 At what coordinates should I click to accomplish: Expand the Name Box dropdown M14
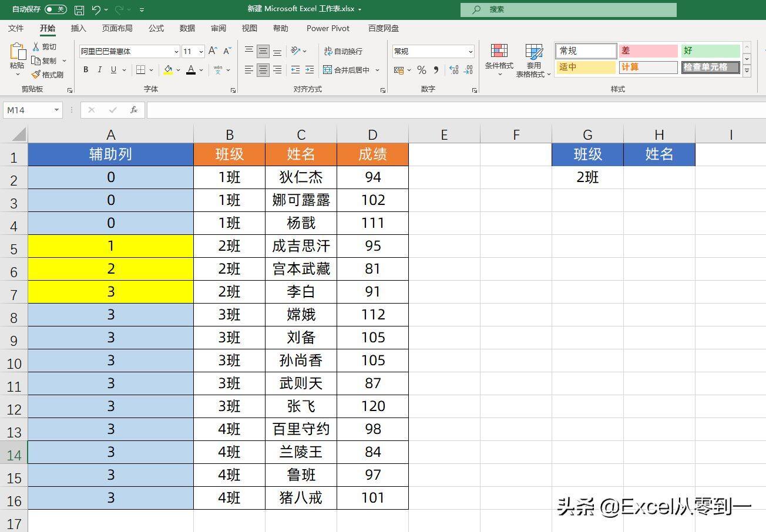pos(56,110)
